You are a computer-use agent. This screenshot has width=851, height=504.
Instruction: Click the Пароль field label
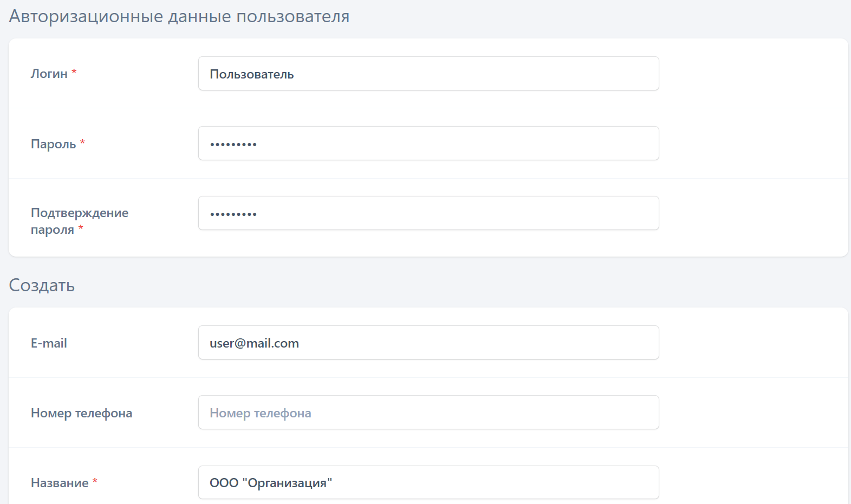pyautogui.click(x=53, y=144)
